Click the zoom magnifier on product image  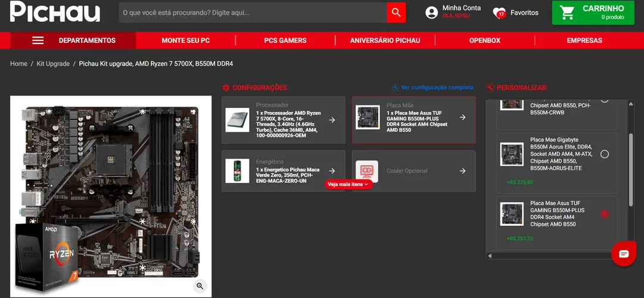tap(200, 286)
